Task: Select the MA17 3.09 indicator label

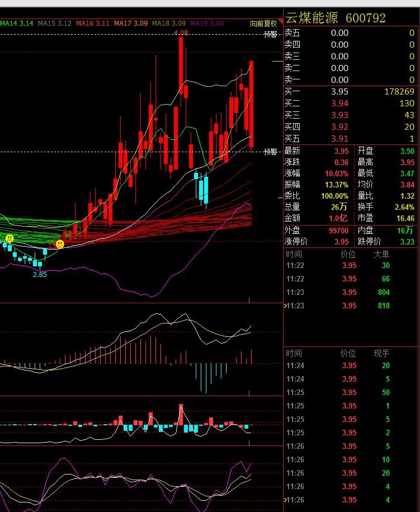Action: (131, 24)
